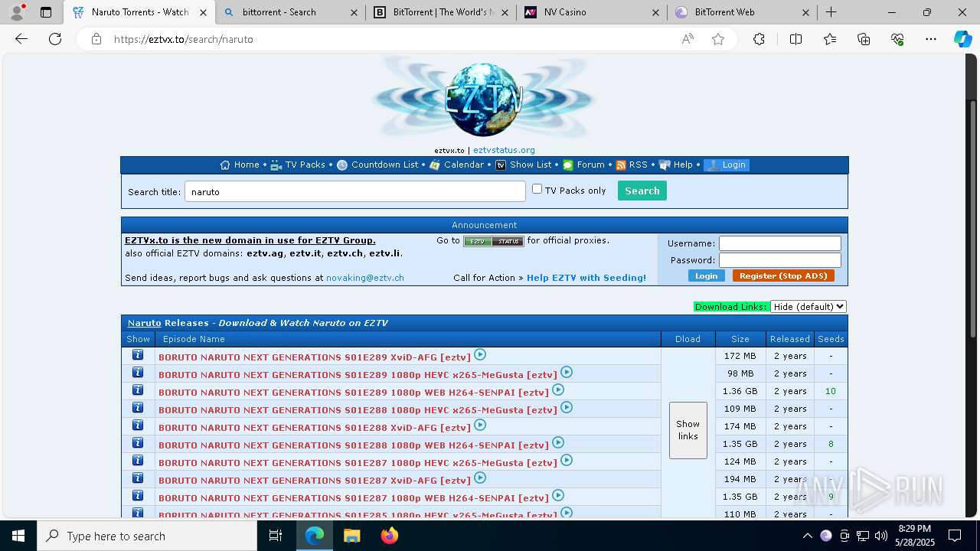This screenshot has width=980, height=551.
Task: Click Login in navigation bar
Action: [x=727, y=165]
